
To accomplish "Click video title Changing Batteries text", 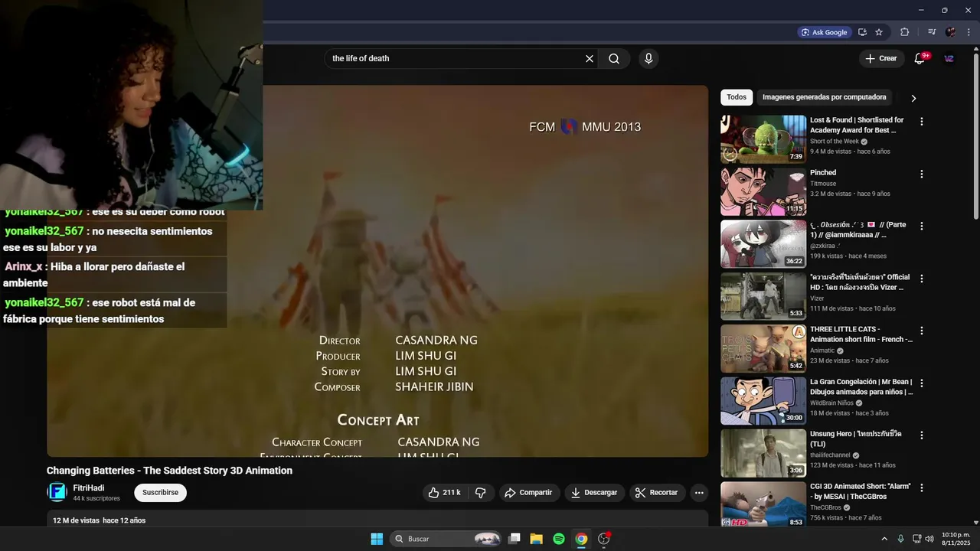I will coord(169,471).
